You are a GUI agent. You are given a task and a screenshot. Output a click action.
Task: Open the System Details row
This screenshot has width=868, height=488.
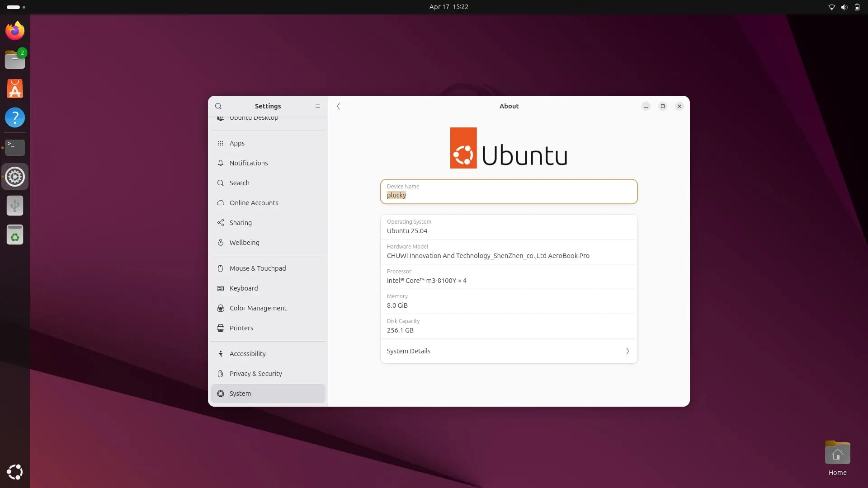click(509, 351)
